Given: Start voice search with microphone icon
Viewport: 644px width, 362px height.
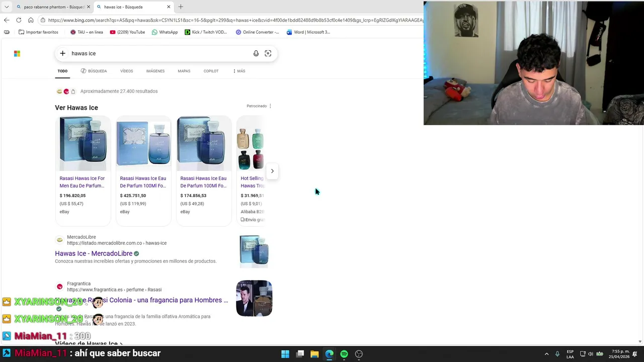Looking at the screenshot, I should (256, 53).
